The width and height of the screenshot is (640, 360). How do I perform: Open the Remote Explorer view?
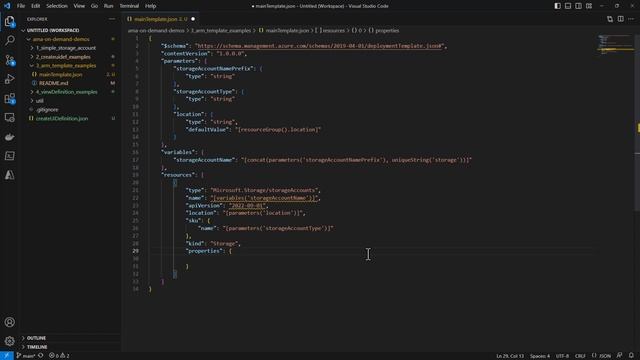[x=9, y=118]
